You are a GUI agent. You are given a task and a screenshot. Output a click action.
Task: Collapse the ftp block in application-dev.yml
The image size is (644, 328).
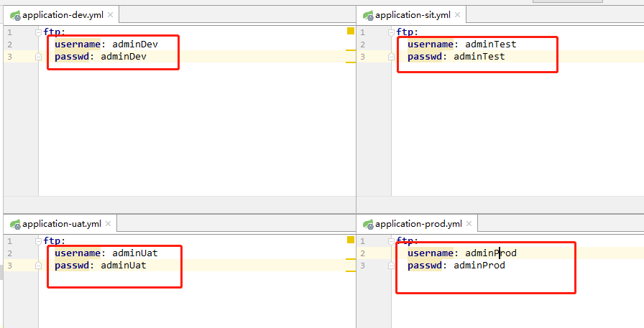(x=38, y=32)
